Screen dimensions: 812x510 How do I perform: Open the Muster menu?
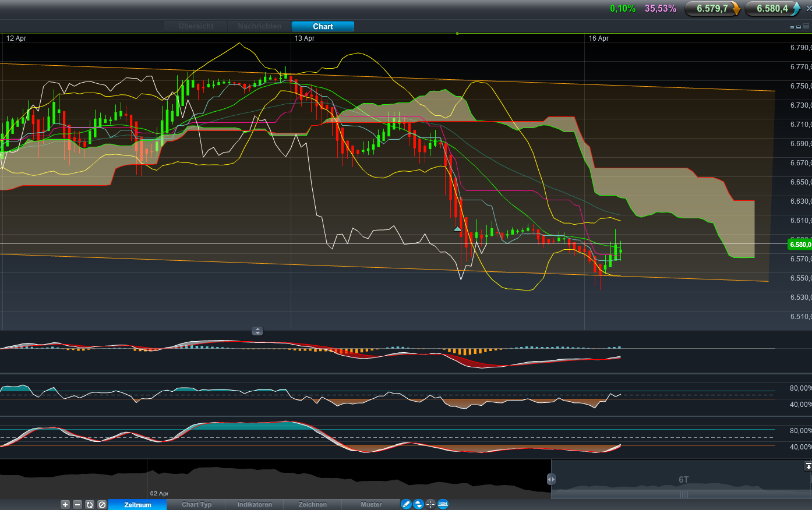(371, 505)
